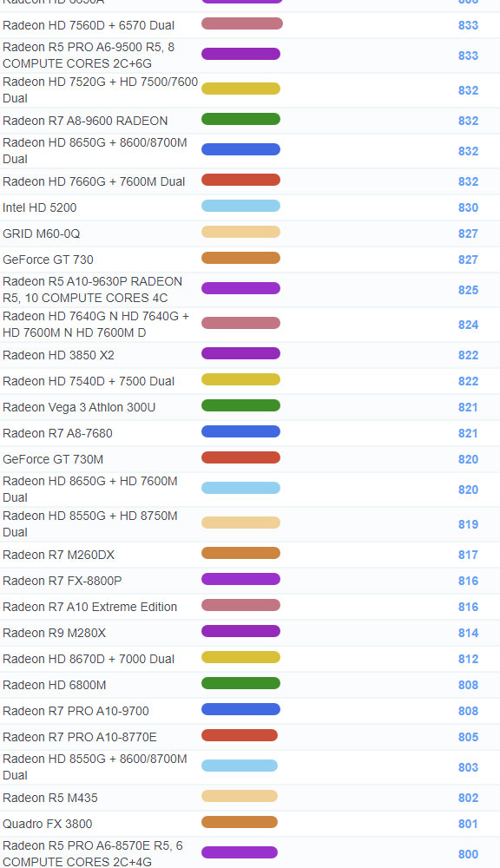Click the red bar for GeForce GT 730M
Screen dimensions: 500x868
point(240,457)
